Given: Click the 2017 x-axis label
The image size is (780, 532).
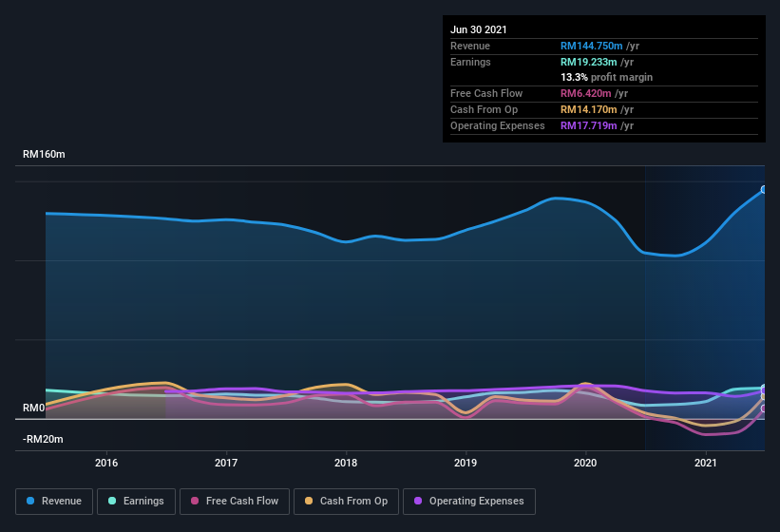Looking at the screenshot, I should [x=226, y=463].
